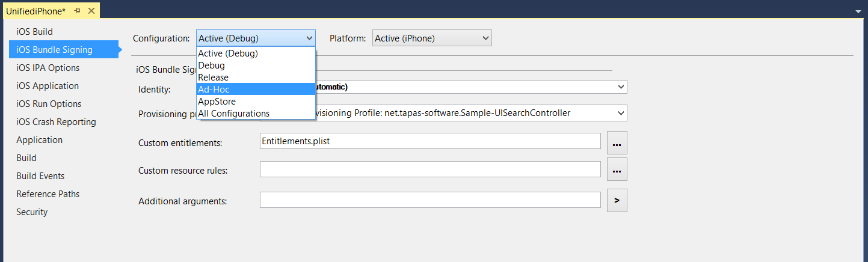
Task: Open the document tab list arrow
Action: (x=857, y=11)
